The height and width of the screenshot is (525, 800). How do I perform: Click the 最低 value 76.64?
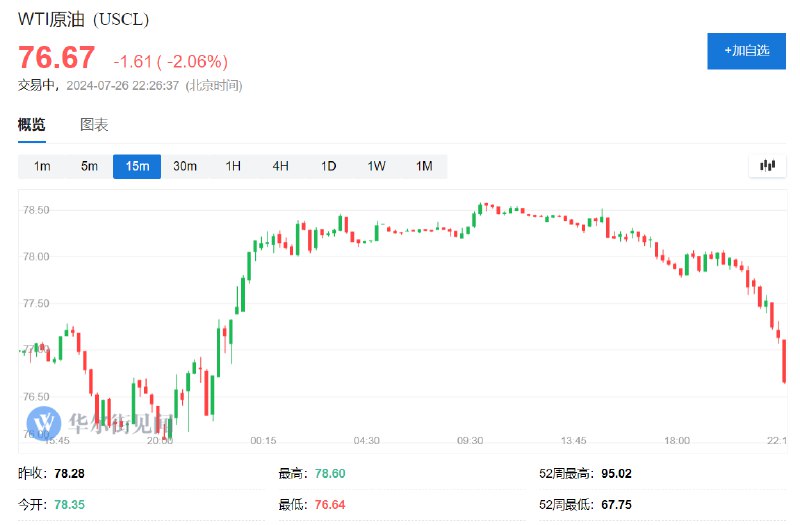330,505
